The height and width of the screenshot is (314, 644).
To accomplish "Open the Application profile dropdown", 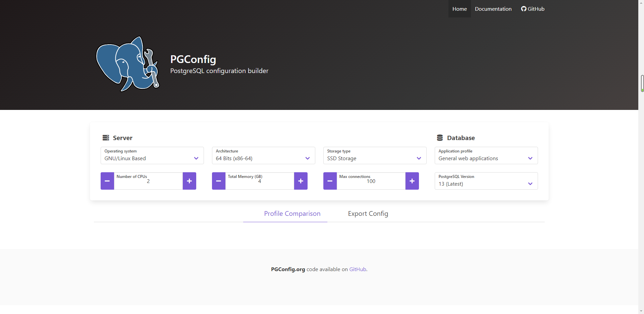I will point(486,155).
